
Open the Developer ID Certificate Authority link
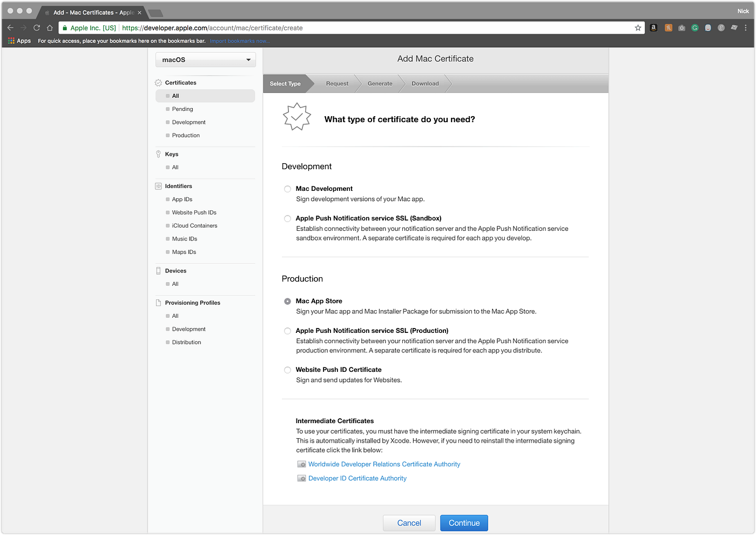tap(357, 478)
